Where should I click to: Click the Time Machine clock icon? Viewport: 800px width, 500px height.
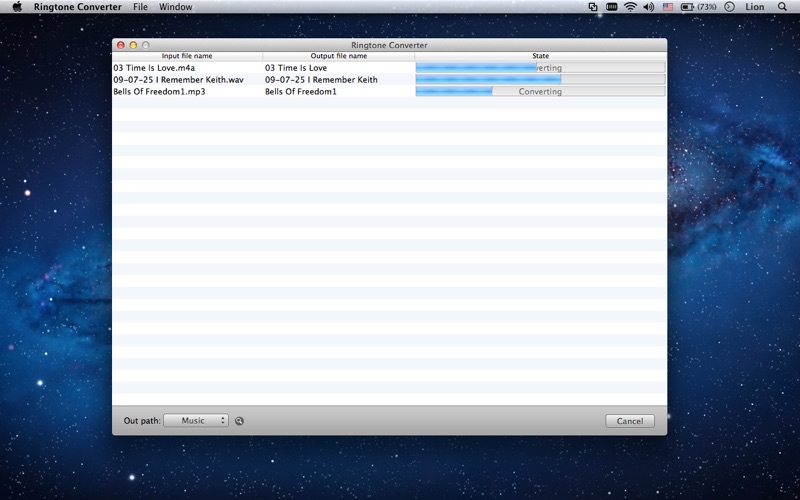pyautogui.click(x=730, y=7)
